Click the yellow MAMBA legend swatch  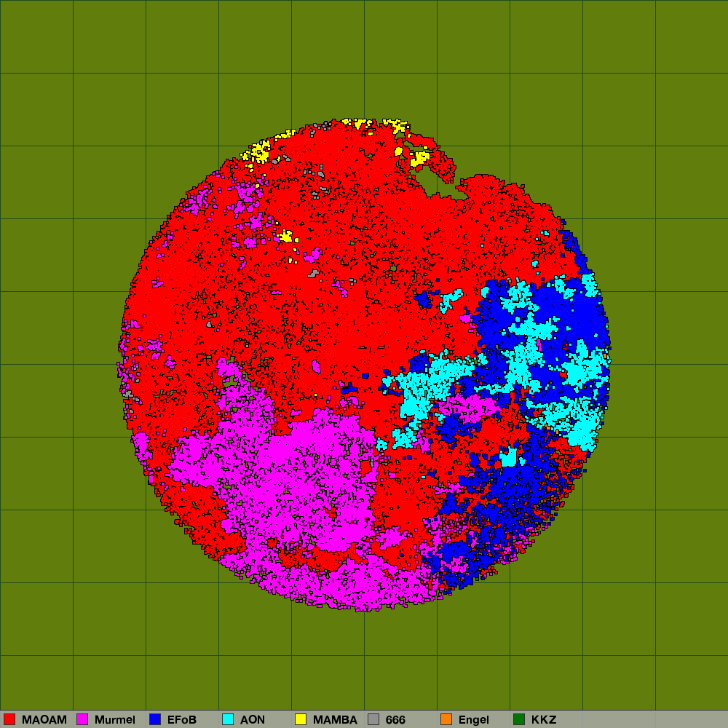coord(301,719)
